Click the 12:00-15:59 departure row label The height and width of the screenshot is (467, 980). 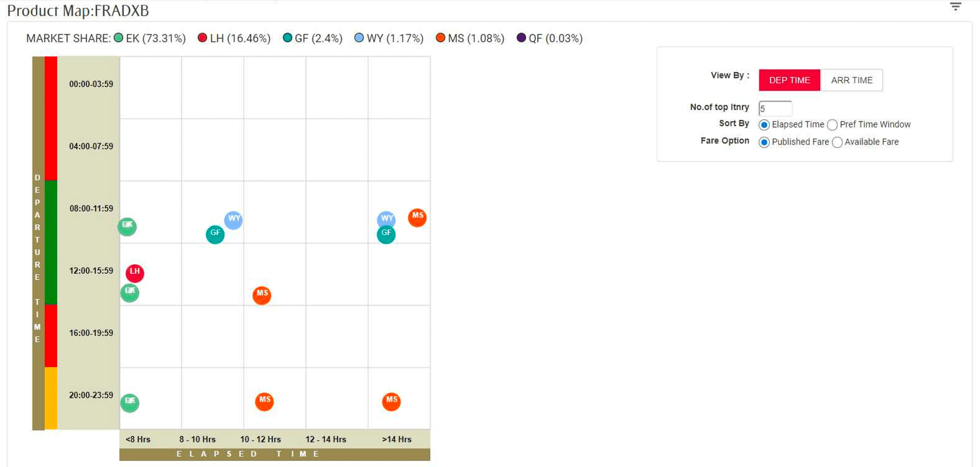(x=91, y=271)
